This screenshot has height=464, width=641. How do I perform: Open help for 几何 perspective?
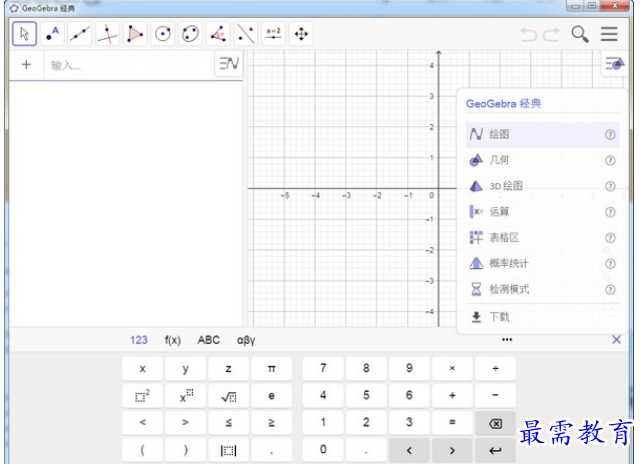tap(610, 160)
